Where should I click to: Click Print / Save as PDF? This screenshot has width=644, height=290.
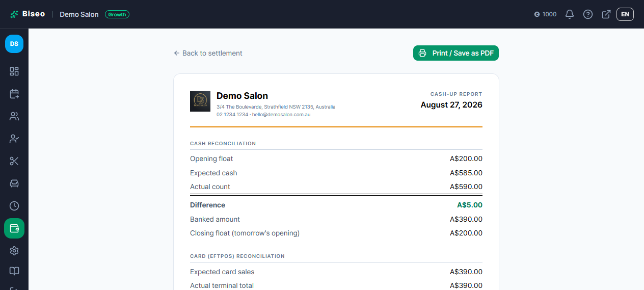tap(456, 53)
